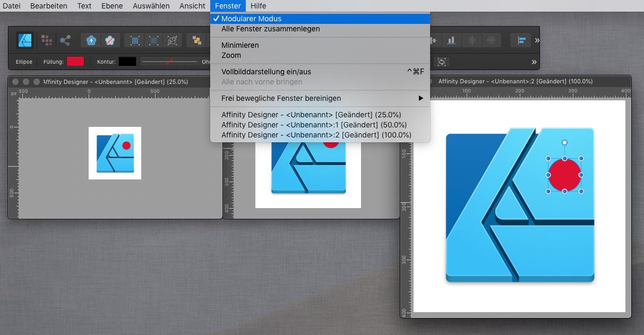Open the Auswählen menu

(151, 6)
